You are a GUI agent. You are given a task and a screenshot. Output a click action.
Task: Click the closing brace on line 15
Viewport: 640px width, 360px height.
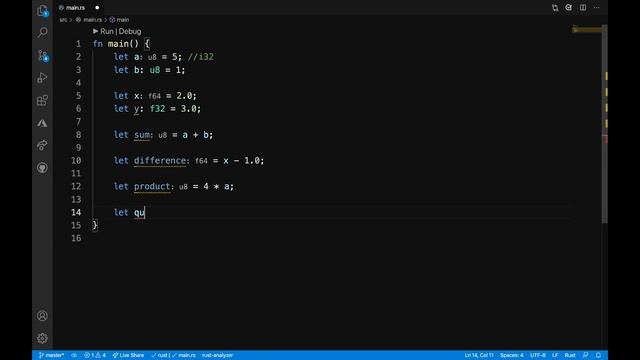[x=95, y=225]
